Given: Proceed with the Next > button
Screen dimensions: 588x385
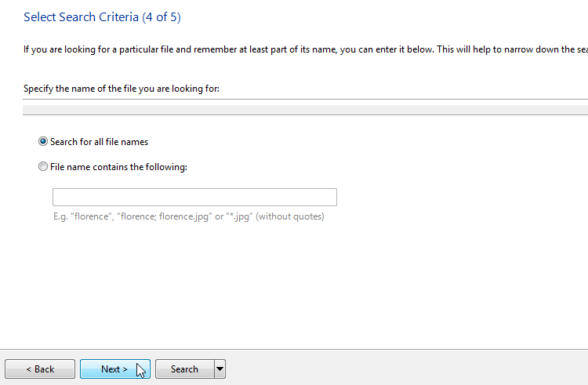Looking at the screenshot, I should coord(115,369).
